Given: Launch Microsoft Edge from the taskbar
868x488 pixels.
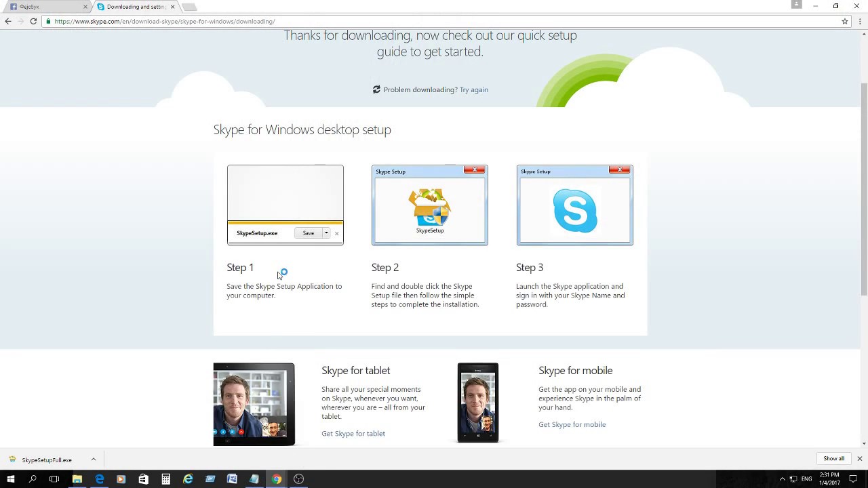Looking at the screenshot, I should [99, 479].
